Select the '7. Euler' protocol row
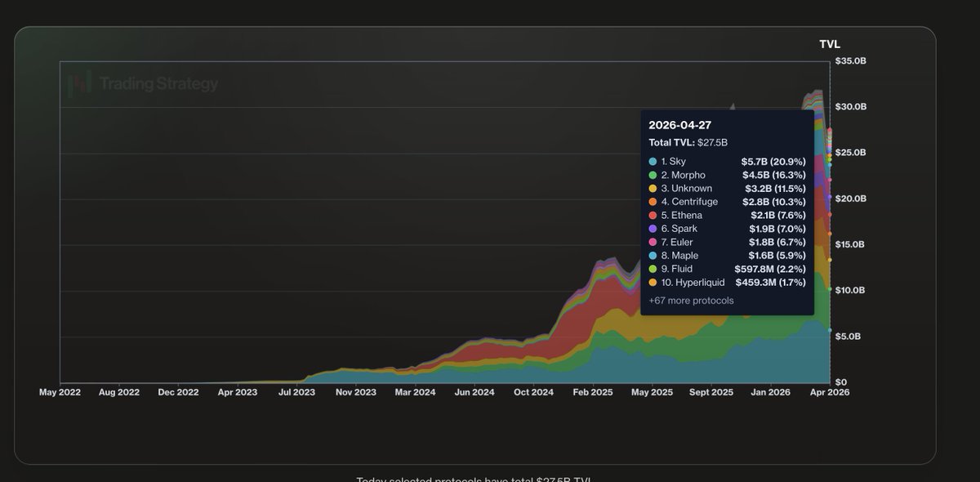The height and width of the screenshot is (482, 980). click(x=727, y=243)
